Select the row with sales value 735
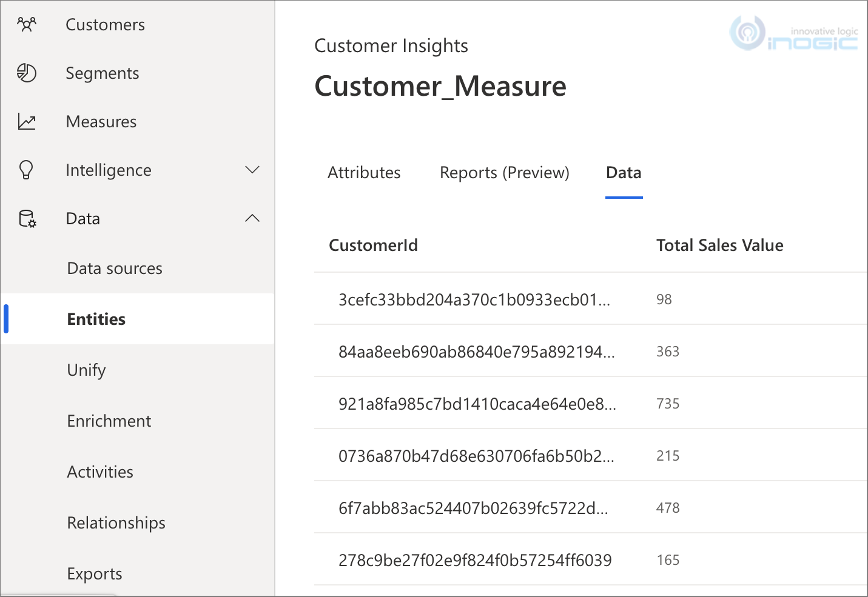The width and height of the screenshot is (868, 597). pos(591,403)
